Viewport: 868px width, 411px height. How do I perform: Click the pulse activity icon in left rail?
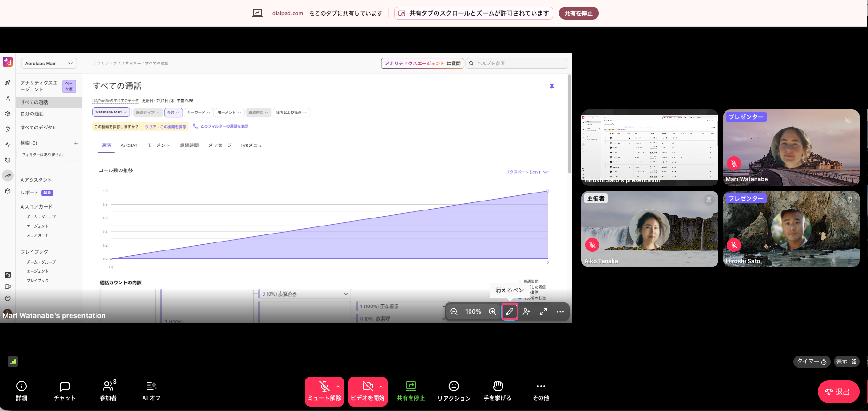point(8,145)
